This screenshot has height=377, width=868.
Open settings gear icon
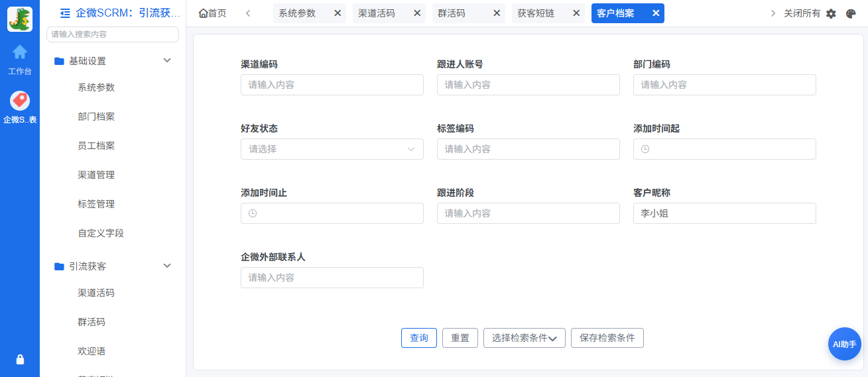point(831,13)
